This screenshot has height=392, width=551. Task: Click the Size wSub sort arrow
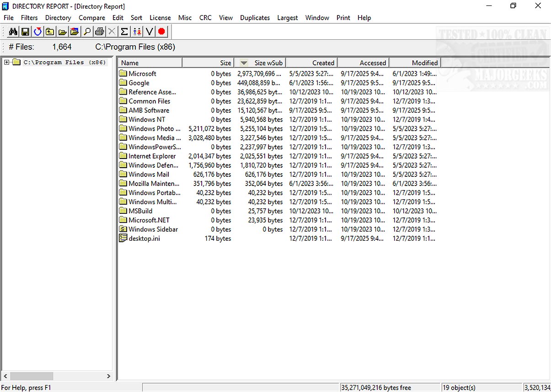tap(244, 63)
